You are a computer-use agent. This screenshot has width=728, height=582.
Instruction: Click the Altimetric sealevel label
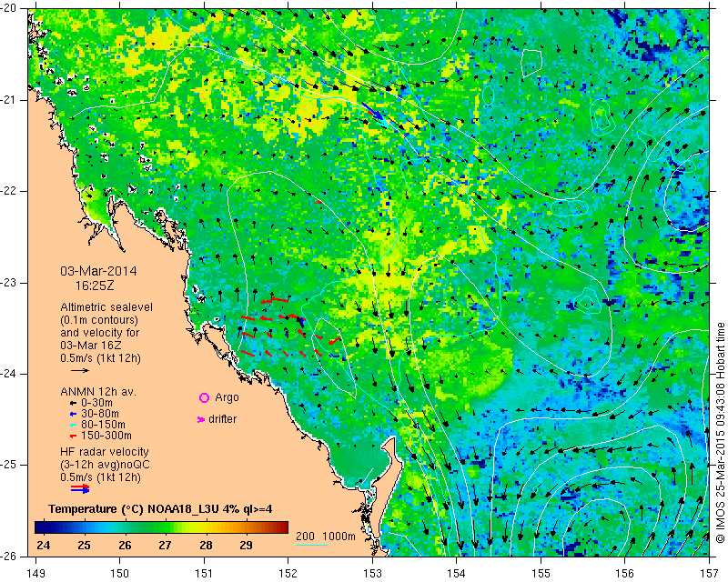106,307
